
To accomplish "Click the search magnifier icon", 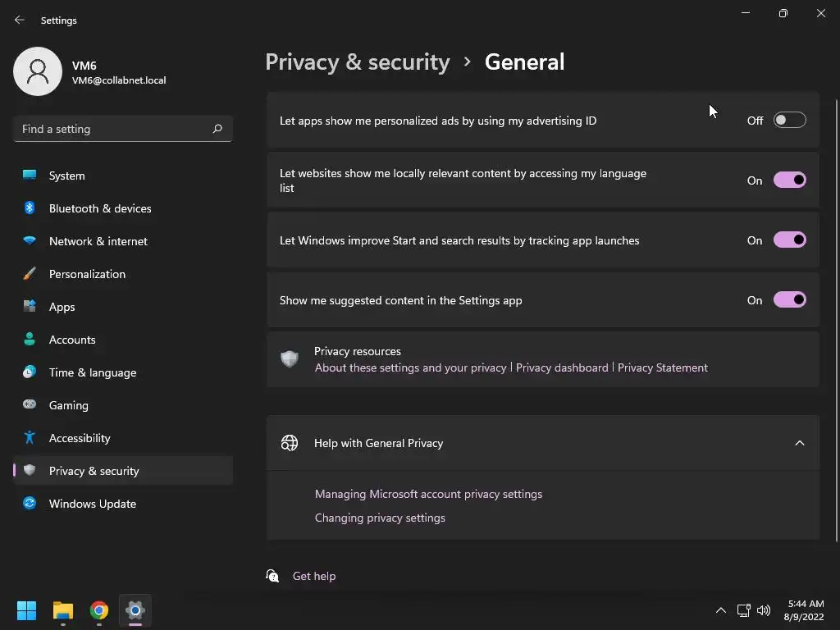I will pyautogui.click(x=217, y=129).
